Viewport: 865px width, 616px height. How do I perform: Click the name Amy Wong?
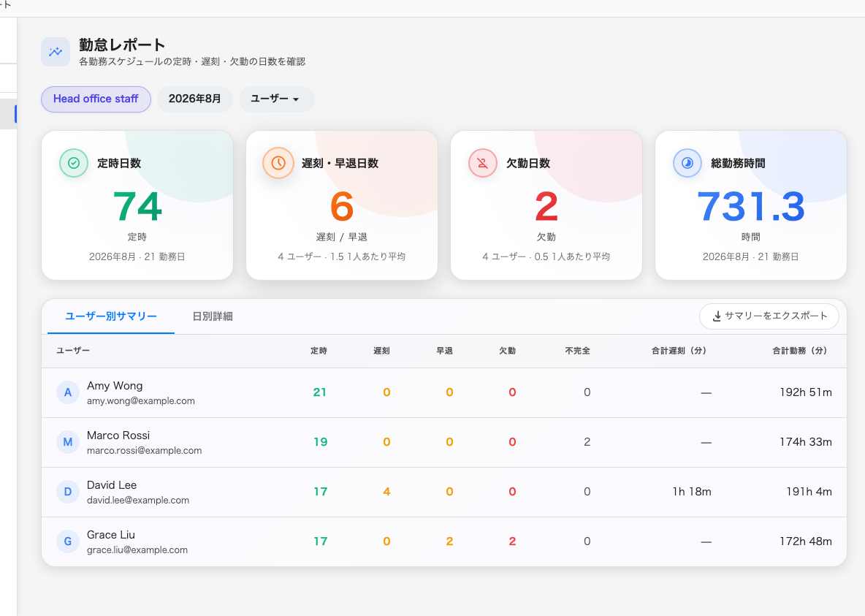pyautogui.click(x=115, y=386)
